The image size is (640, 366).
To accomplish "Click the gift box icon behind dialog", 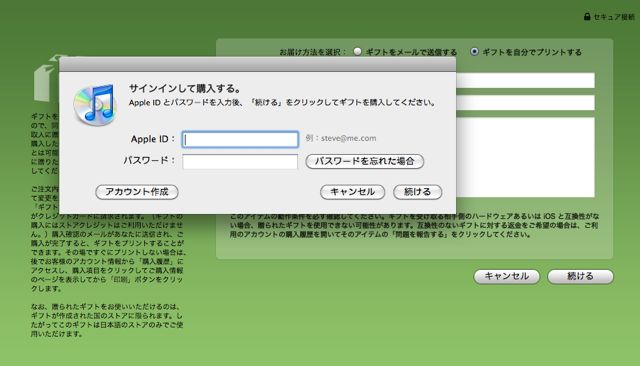I will (x=46, y=78).
